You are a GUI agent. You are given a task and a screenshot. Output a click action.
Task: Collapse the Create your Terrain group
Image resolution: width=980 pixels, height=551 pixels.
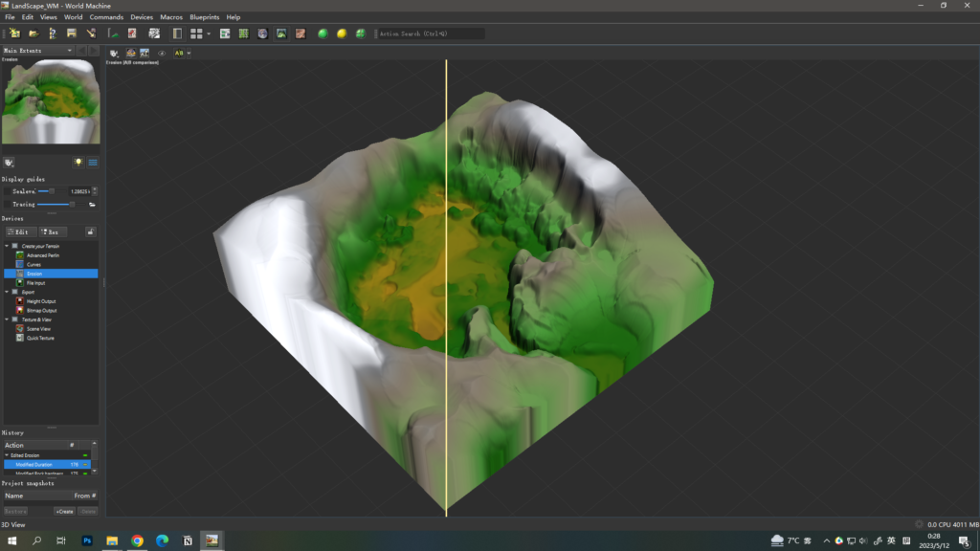8,246
